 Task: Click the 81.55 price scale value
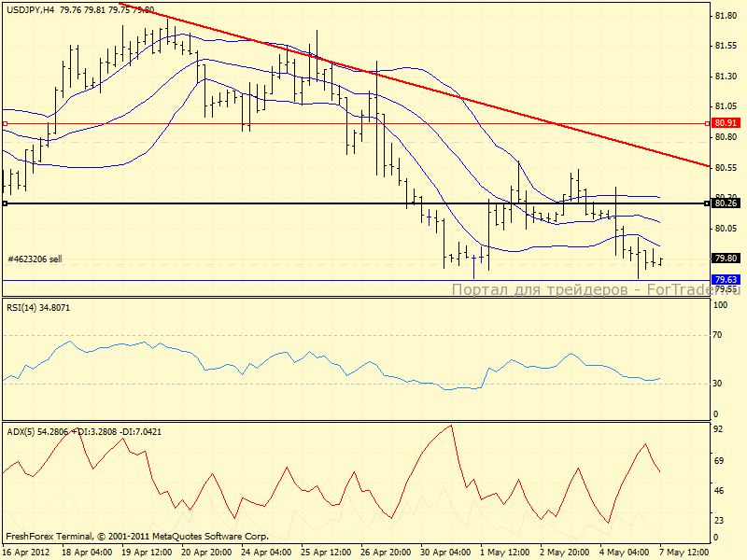click(x=726, y=46)
